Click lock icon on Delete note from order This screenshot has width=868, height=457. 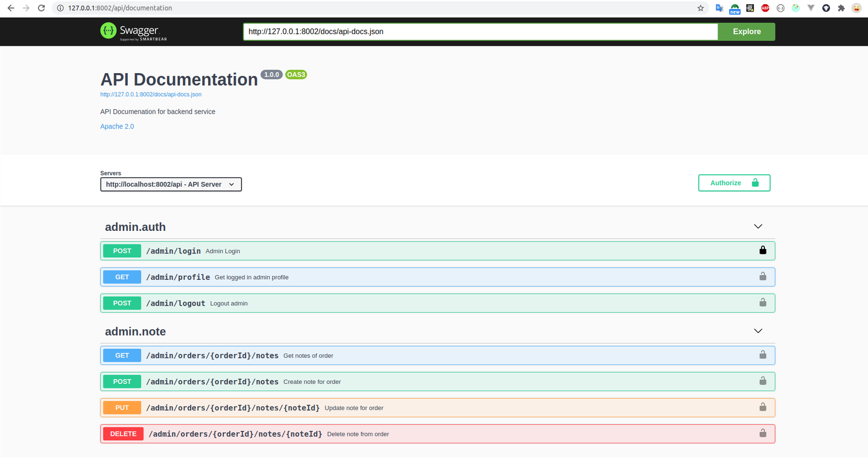pos(763,433)
